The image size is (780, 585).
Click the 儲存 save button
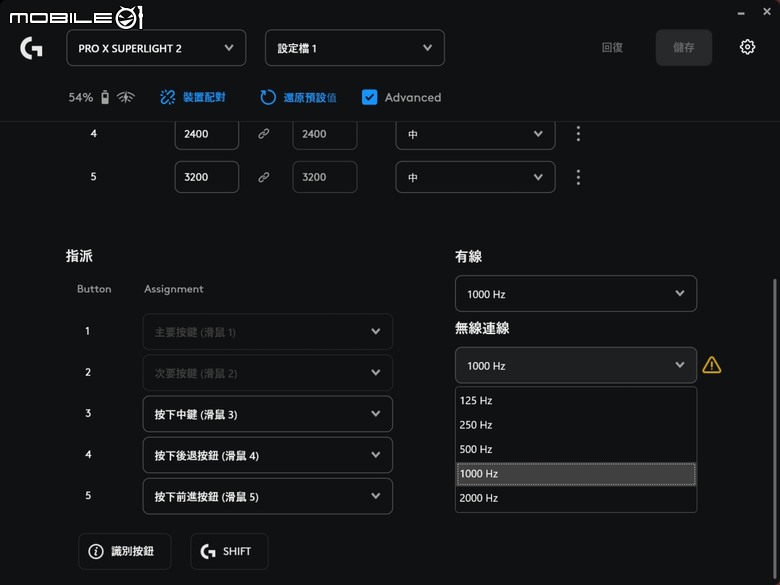(x=683, y=47)
